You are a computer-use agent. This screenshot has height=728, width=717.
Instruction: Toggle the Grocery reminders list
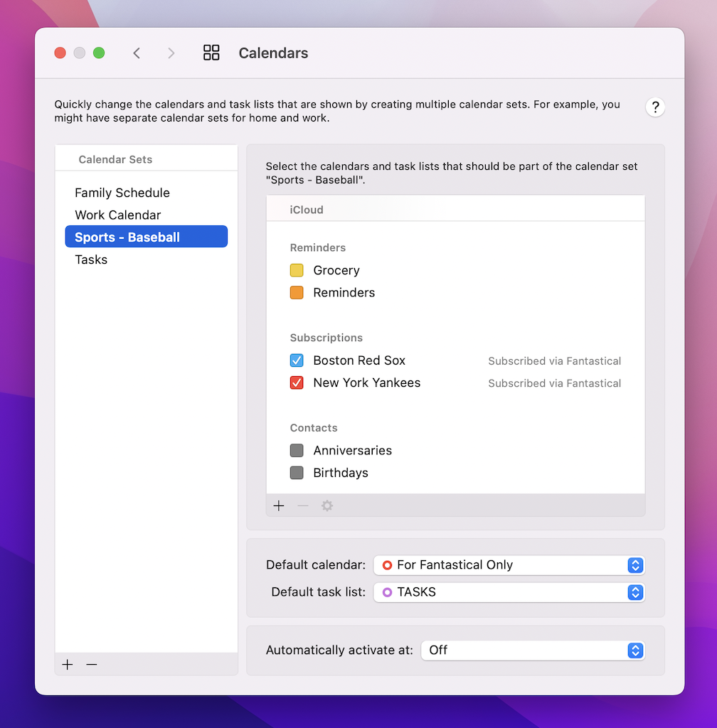297,270
